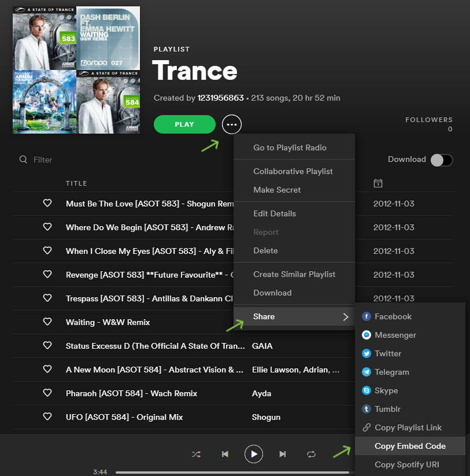Viewport: 470px width, 476px height.
Task: Expand the Share submenu arrow
Action: (345, 316)
